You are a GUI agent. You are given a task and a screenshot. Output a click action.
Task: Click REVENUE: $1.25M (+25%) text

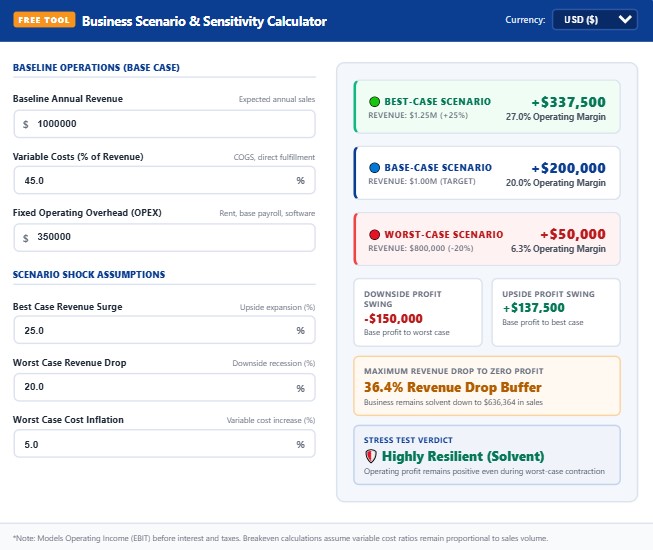pos(418,115)
